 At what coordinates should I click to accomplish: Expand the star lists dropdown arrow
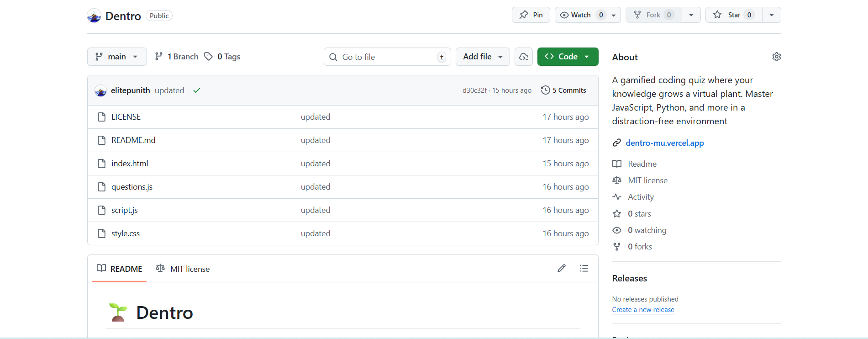tap(771, 15)
